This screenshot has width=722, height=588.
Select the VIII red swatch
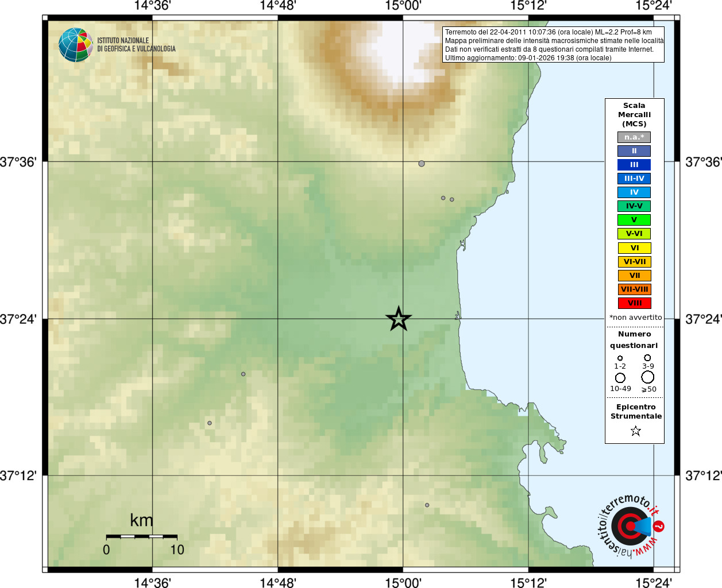(635, 303)
